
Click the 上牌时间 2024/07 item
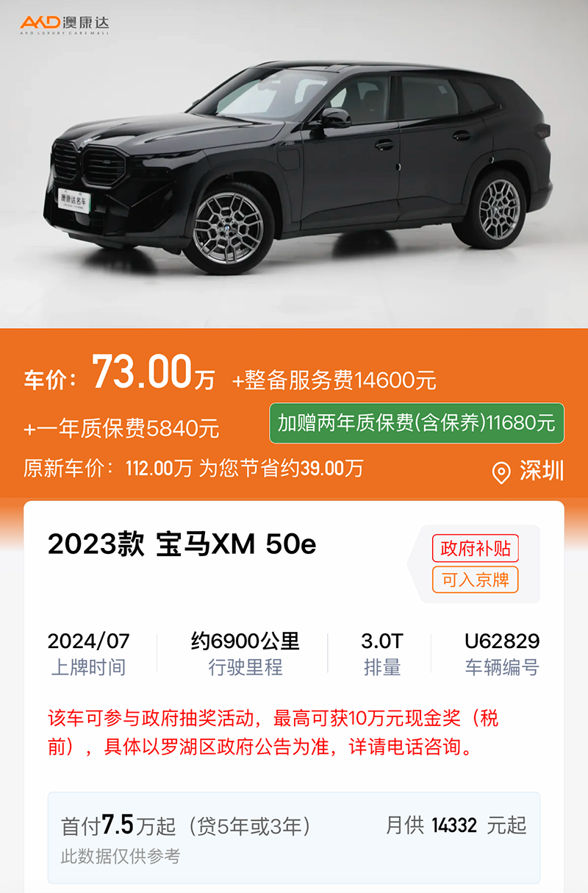(x=88, y=653)
